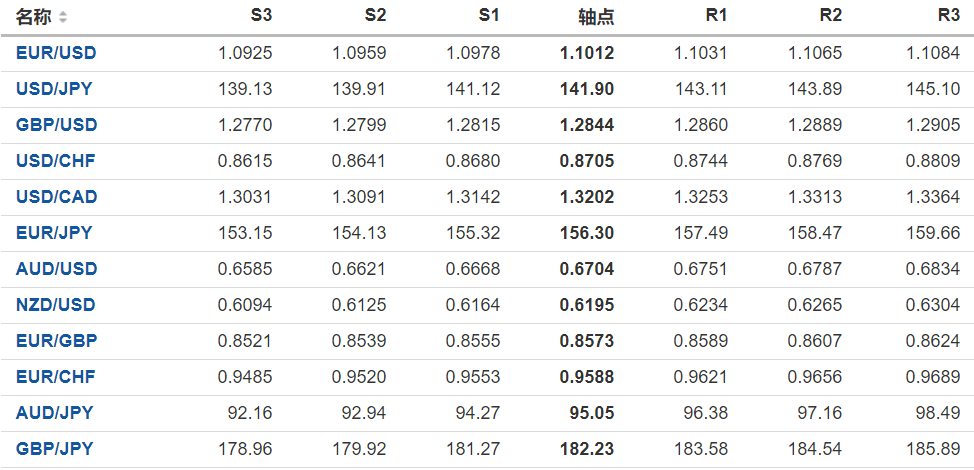Open the USD/CHF pair link
974x470 pixels.
[x=55, y=161]
